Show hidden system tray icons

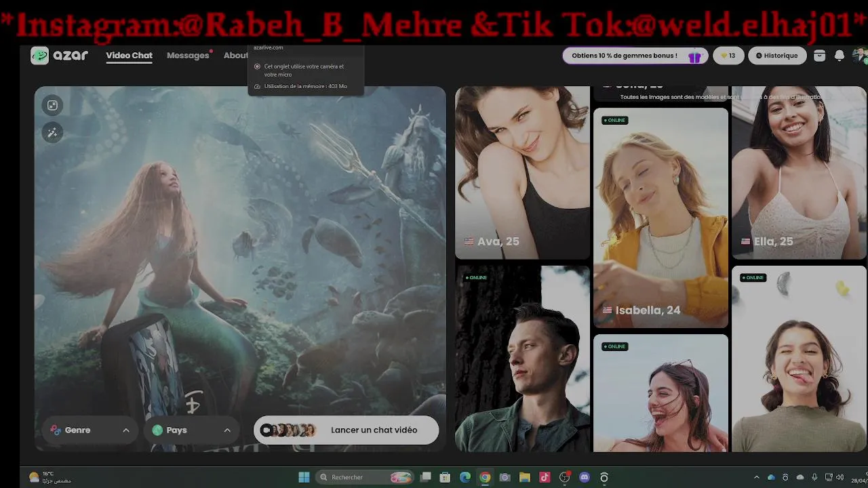tap(757, 477)
